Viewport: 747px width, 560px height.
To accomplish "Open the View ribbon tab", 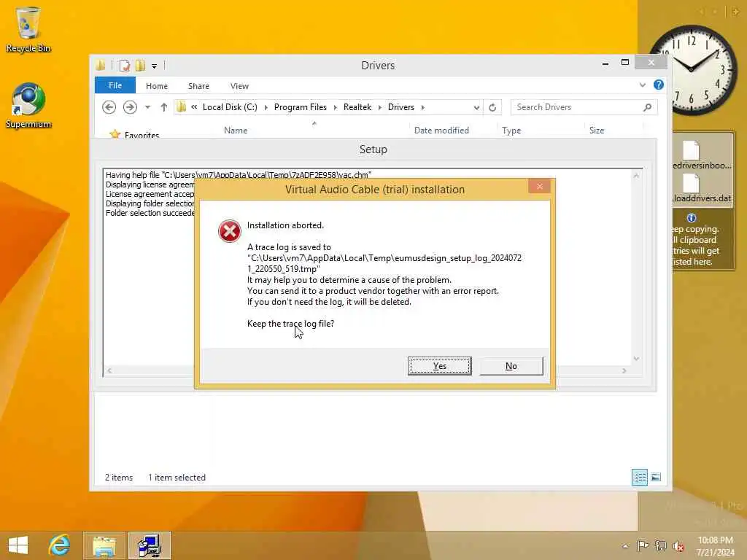I will [239, 86].
